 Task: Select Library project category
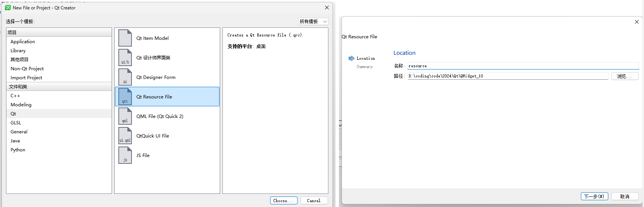point(59,51)
